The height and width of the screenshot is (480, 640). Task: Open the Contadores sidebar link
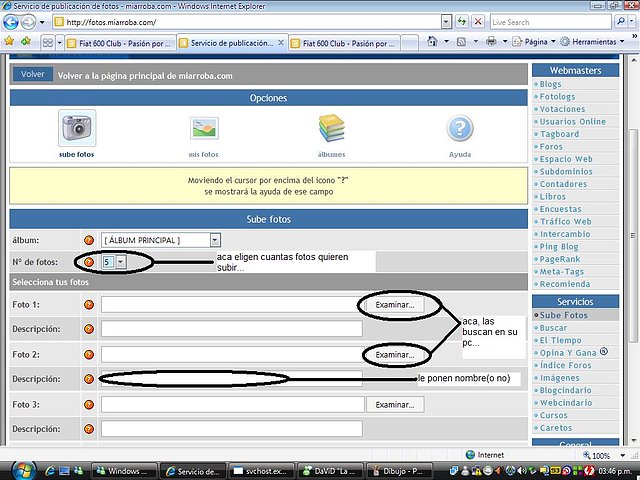tap(563, 184)
